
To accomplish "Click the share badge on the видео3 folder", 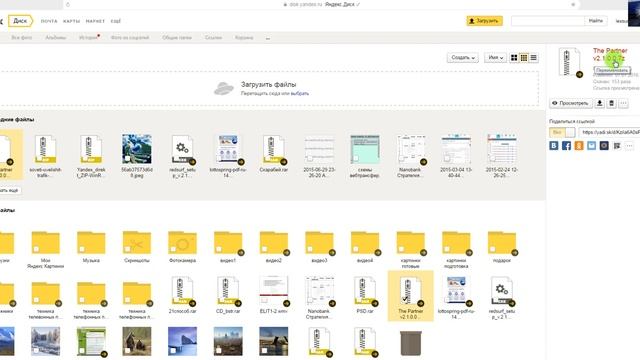I will click(332, 253).
